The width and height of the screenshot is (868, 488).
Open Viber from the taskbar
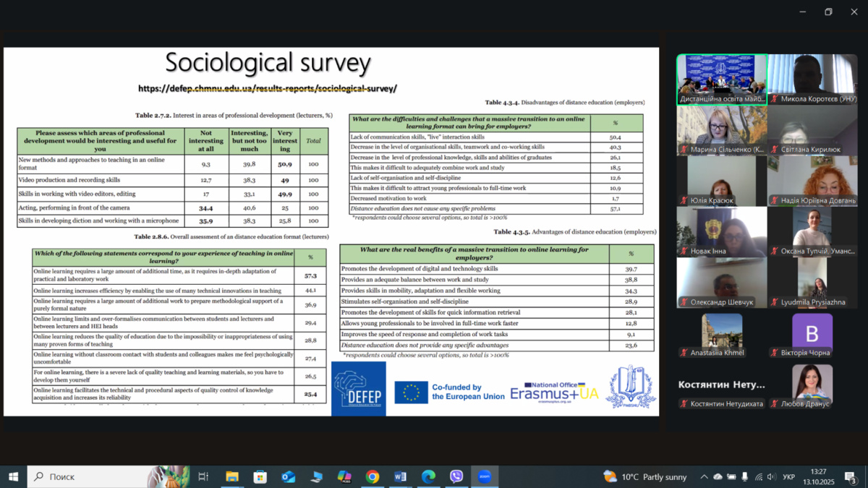pos(456,476)
